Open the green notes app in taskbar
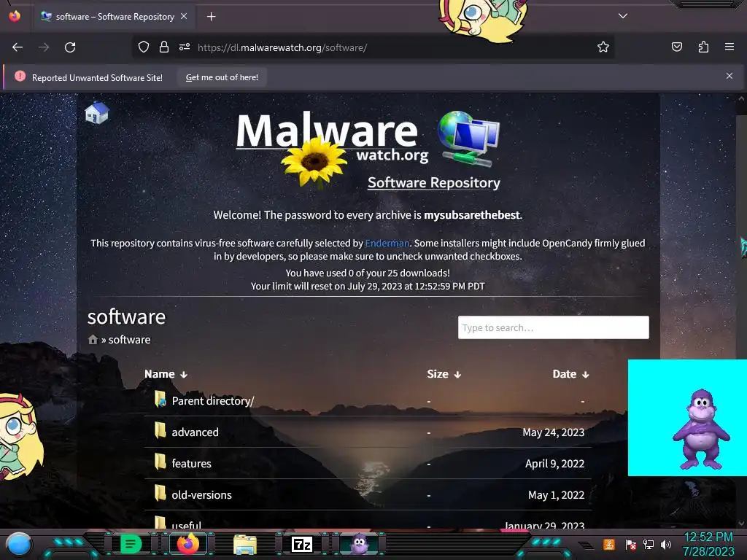Screen dimensions: 747x560 point(130,544)
